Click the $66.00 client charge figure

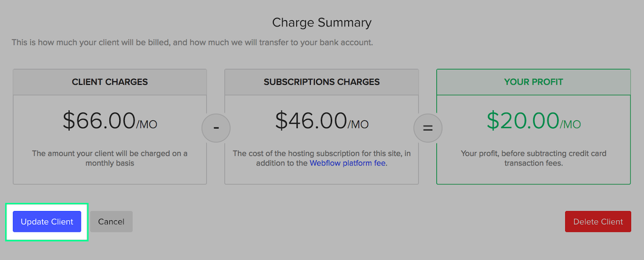99,121
